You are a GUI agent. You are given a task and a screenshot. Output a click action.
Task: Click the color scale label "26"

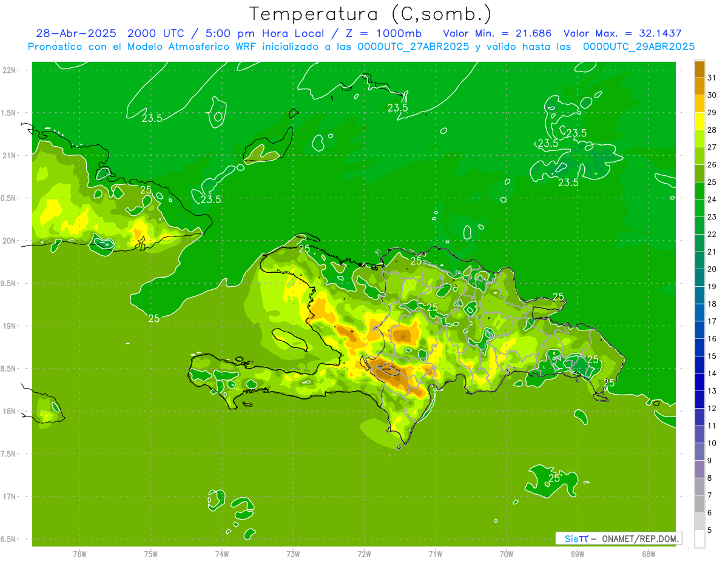(x=712, y=165)
